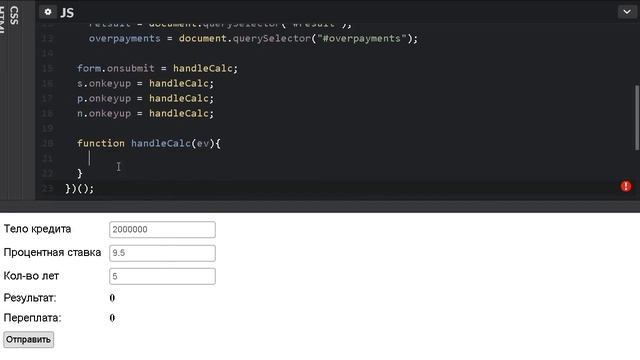640x360 pixels.
Task: Expand the JS panel chevron dropdown
Action: pyautogui.click(x=627, y=12)
